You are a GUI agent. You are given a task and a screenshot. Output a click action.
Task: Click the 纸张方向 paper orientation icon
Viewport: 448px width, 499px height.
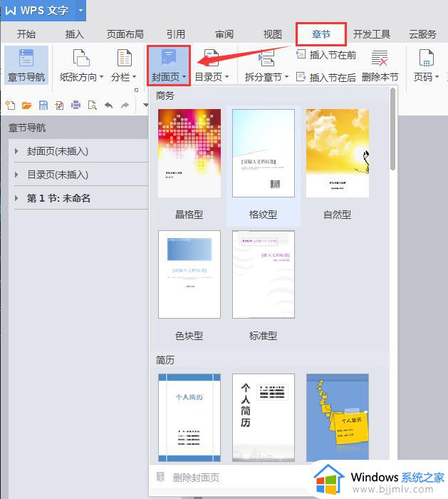click(81, 58)
